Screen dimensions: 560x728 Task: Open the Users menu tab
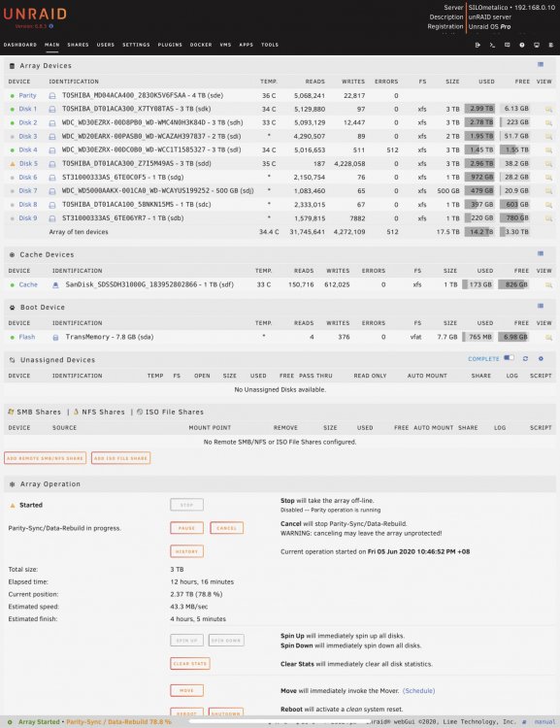click(x=106, y=45)
